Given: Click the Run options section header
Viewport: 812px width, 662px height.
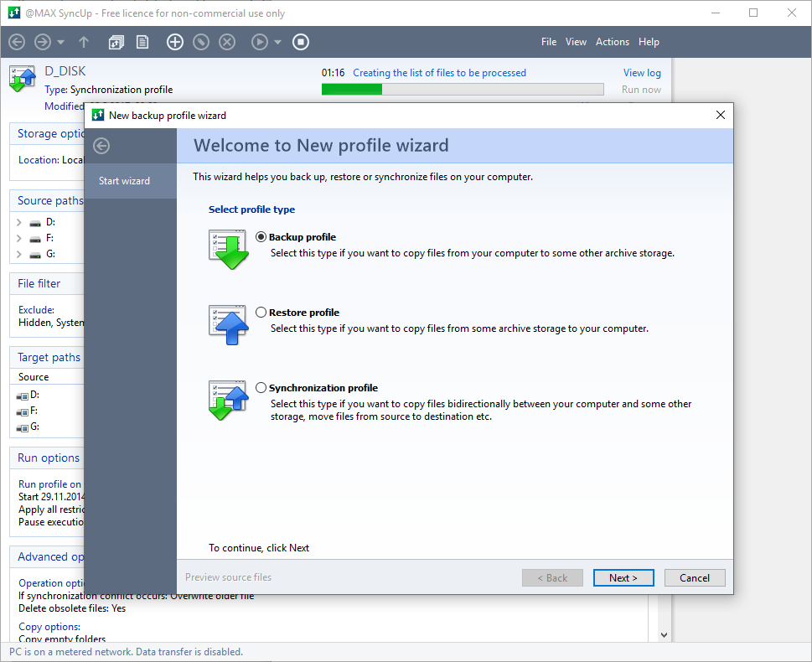Looking at the screenshot, I should [x=49, y=458].
